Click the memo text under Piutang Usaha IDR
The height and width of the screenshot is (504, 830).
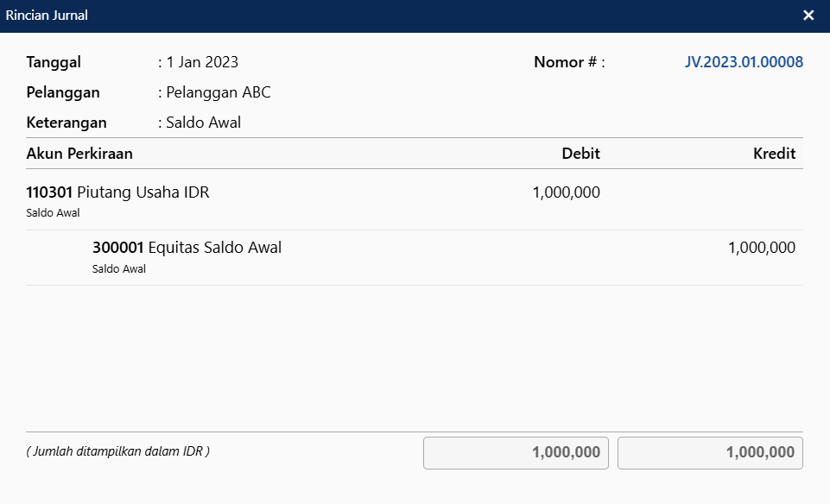tap(54, 213)
